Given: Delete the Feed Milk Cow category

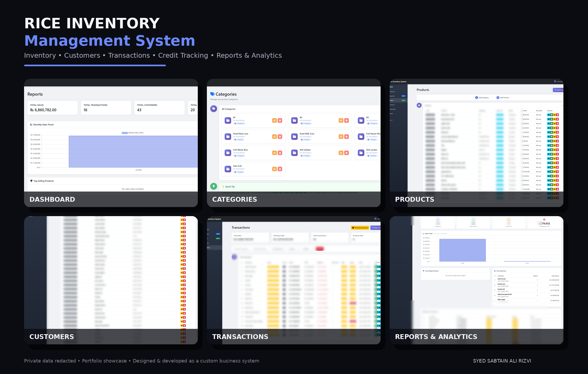Looking at the screenshot, I should 346,137.
